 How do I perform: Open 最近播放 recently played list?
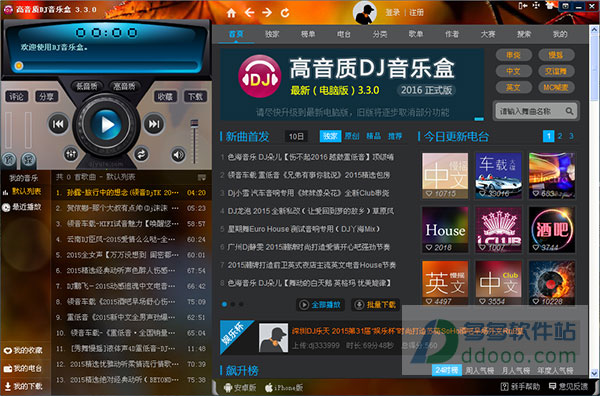(x=22, y=207)
